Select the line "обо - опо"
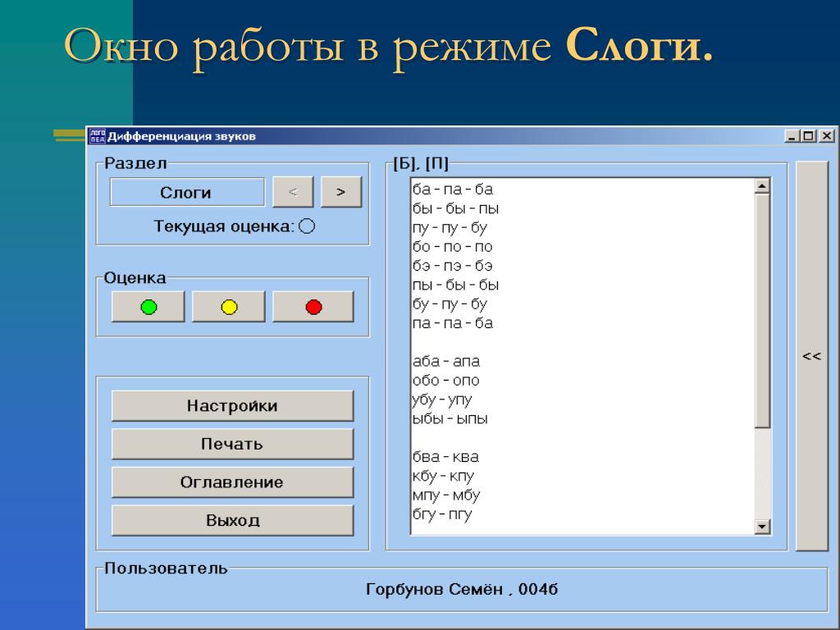Viewport: 840px width, 630px height. click(x=445, y=381)
